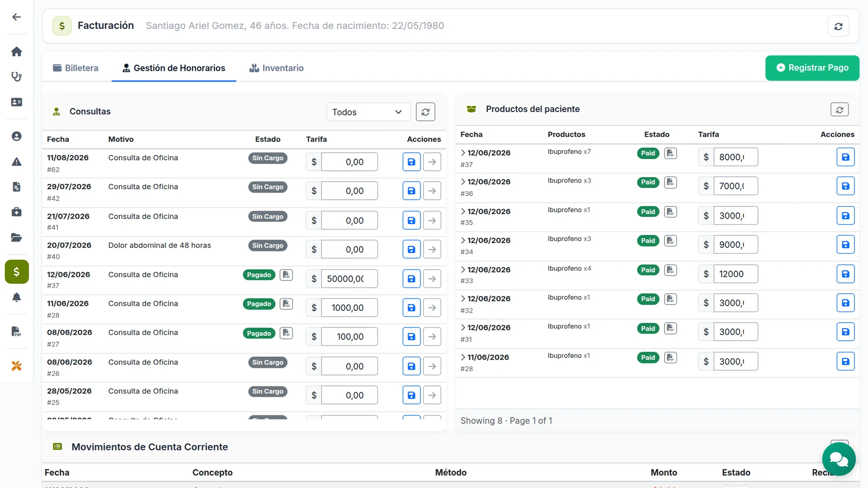The height and width of the screenshot is (488, 868).
Task: Click arrow action for consultation #28
Action: point(432,308)
